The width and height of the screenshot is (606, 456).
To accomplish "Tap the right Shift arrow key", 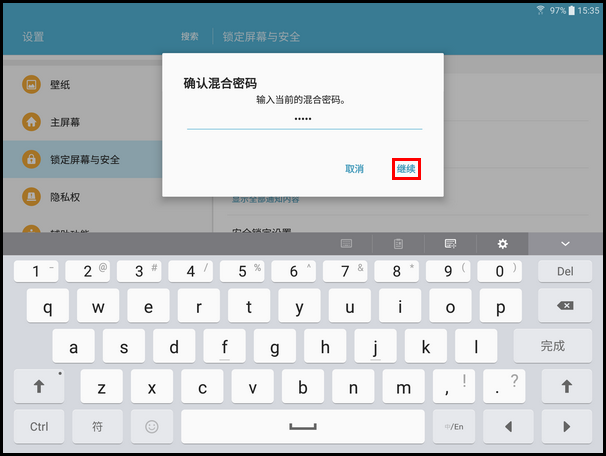I will pos(567,386).
